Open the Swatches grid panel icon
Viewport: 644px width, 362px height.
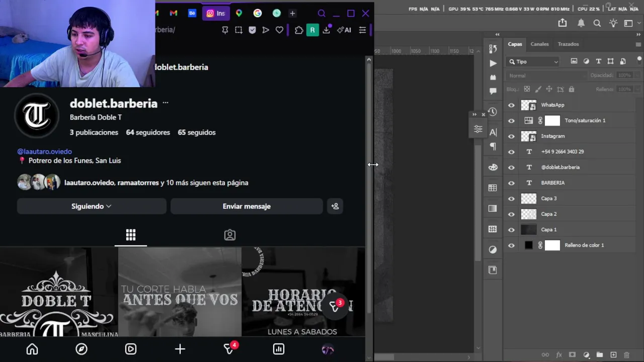493,188
